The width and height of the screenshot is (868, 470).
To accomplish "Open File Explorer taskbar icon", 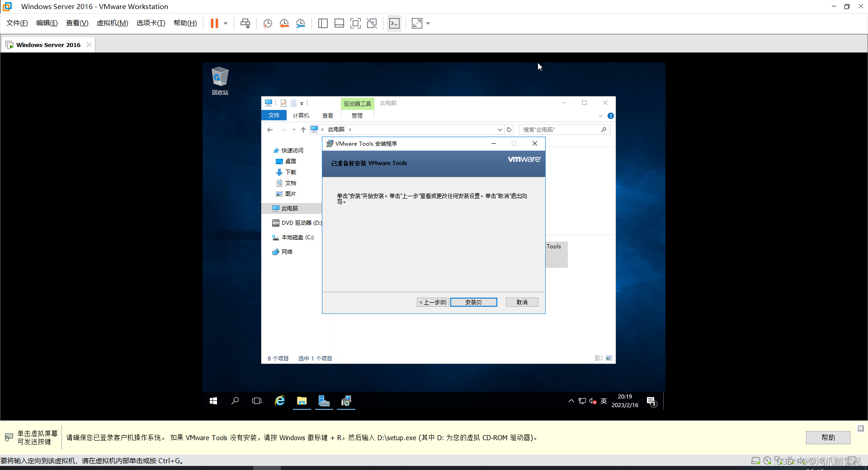I will pos(302,401).
